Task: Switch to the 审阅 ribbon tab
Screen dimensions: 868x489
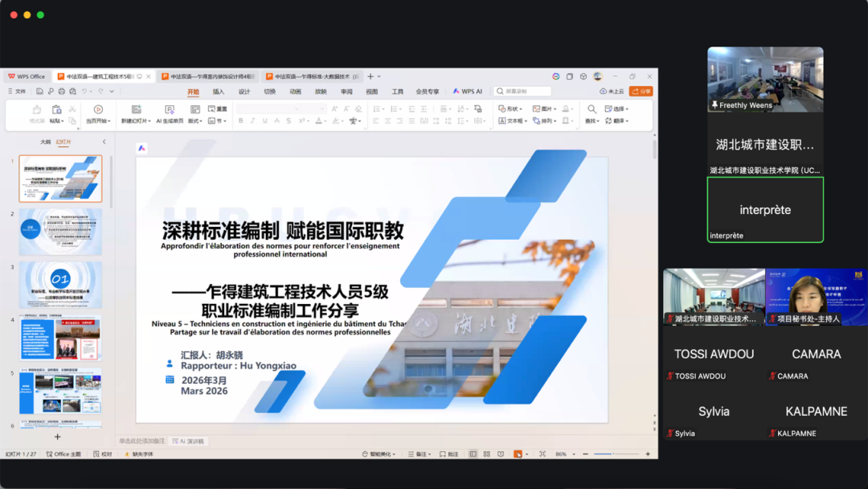Action: tap(346, 92)
